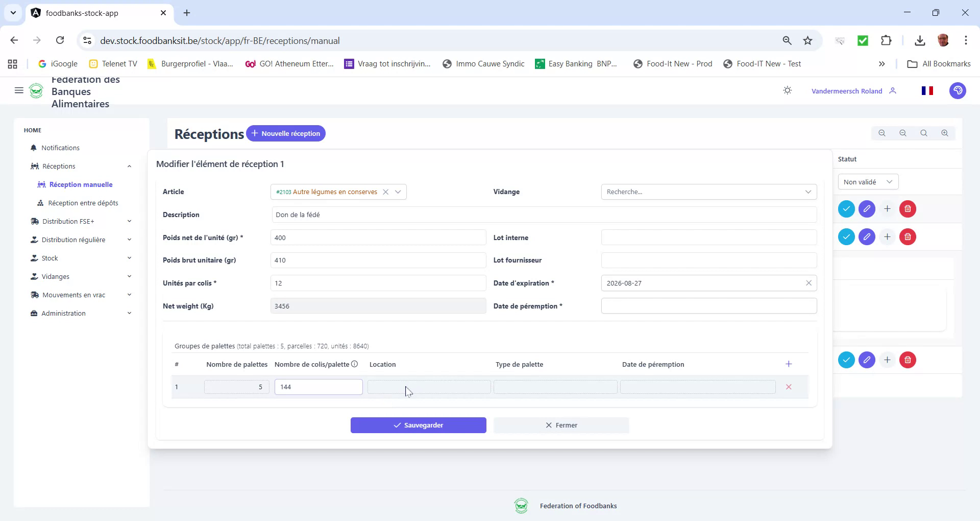The height and width of the screenshot is (521, 980).
Task: Create a Nouvelle réception
Action: point(286,133)
